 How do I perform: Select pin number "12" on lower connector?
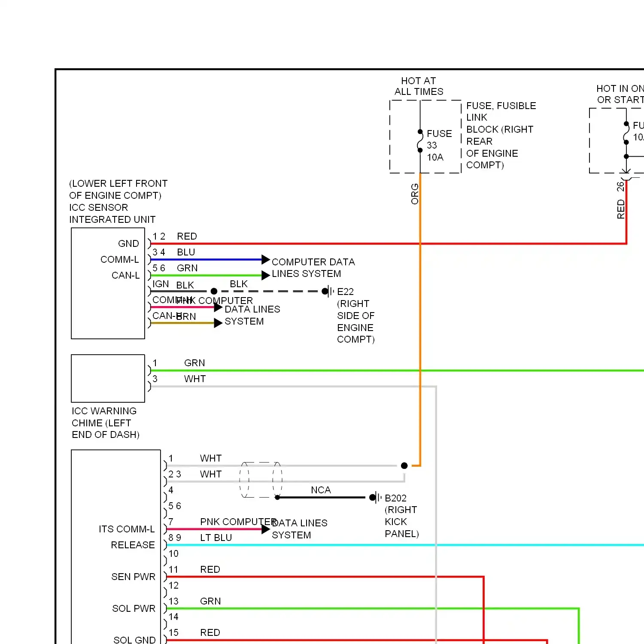pyautogui.click(x=173, y=585)
